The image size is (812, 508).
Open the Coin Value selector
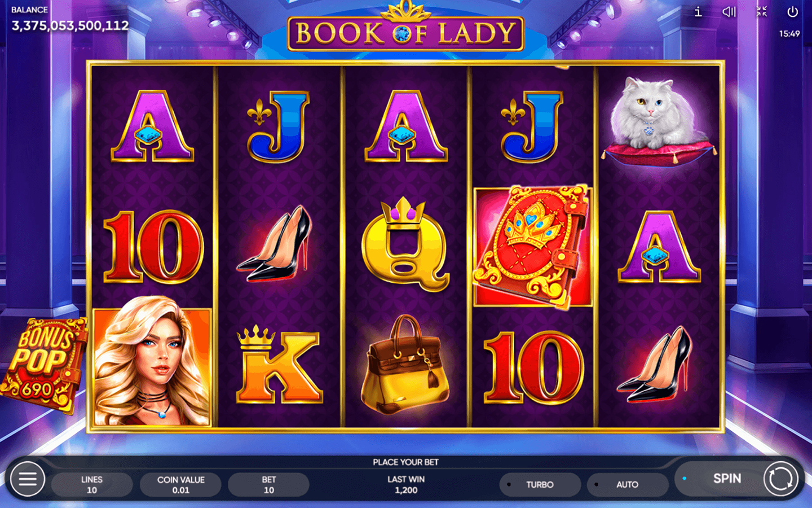pos(180,484)
